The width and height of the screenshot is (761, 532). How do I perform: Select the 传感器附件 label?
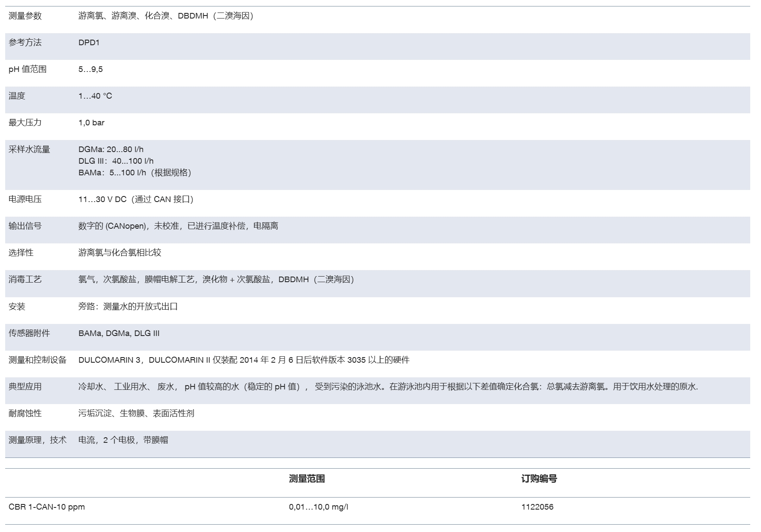click(29, 333)
